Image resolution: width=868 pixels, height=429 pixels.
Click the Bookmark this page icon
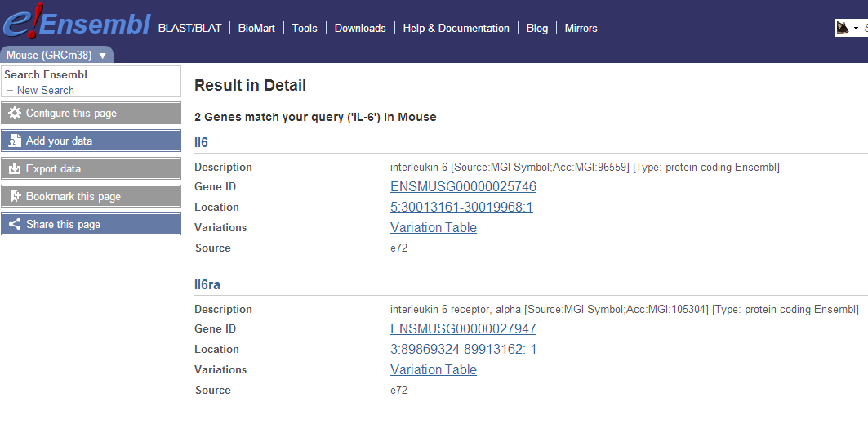tap(15, 197)
